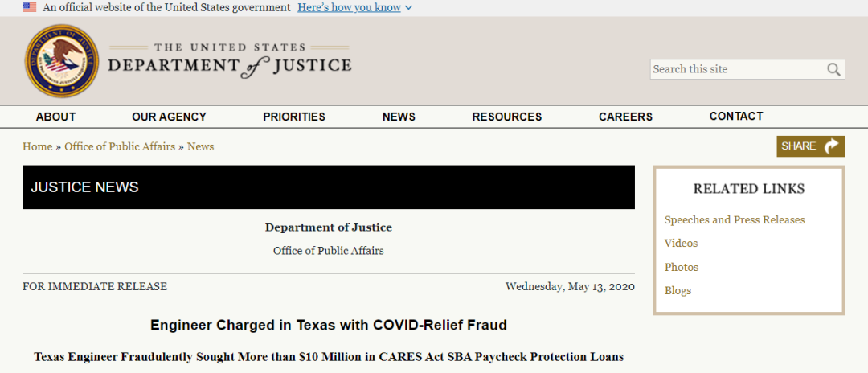Click the Home breadcrumb link

coord(37,147)
